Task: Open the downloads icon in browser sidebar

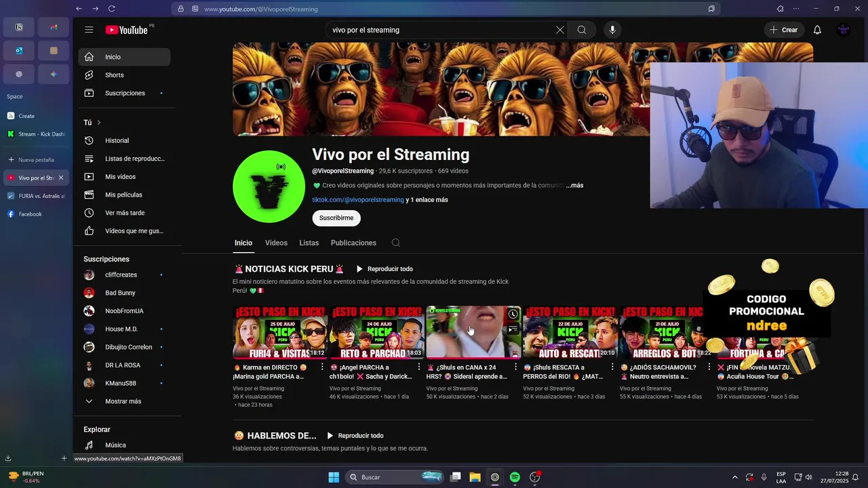Action: click(x=8, y=458)
